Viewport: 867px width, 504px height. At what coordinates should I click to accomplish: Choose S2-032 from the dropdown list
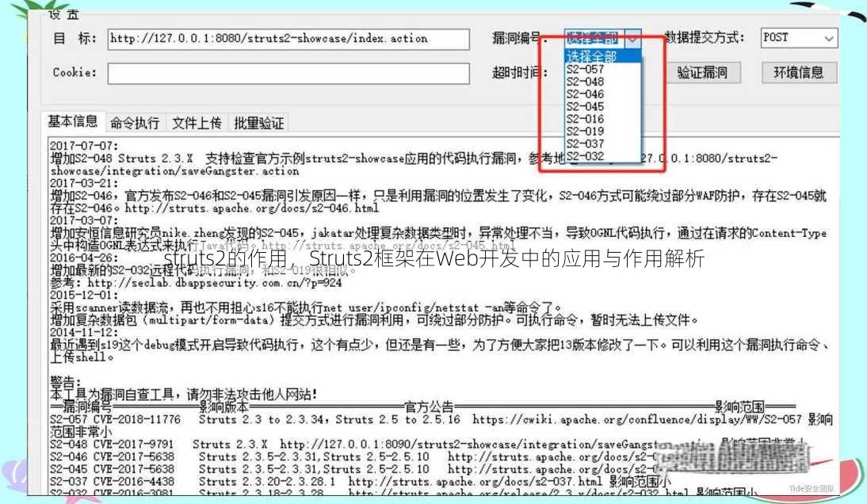coord(585,156)
